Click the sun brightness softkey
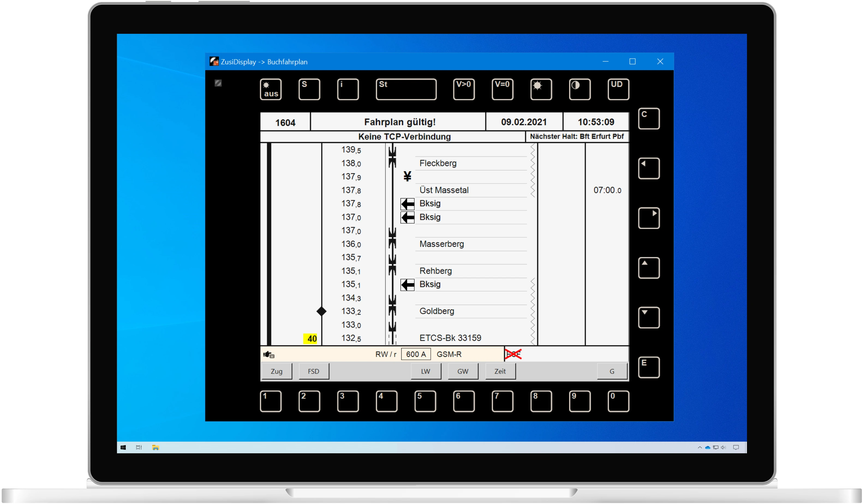This screenshot has height=504, width=864. pos(541,89)
